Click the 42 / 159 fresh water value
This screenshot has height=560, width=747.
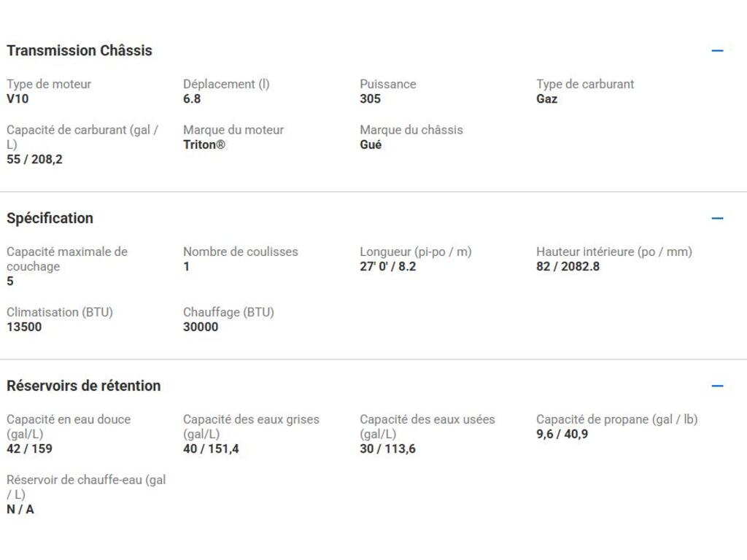29,449
